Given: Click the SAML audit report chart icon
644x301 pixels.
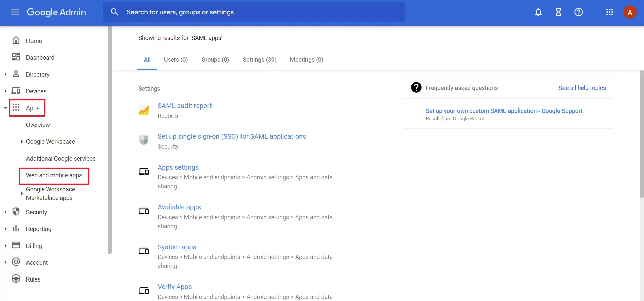Looking at the screenshot, I should tap(144, 110).
